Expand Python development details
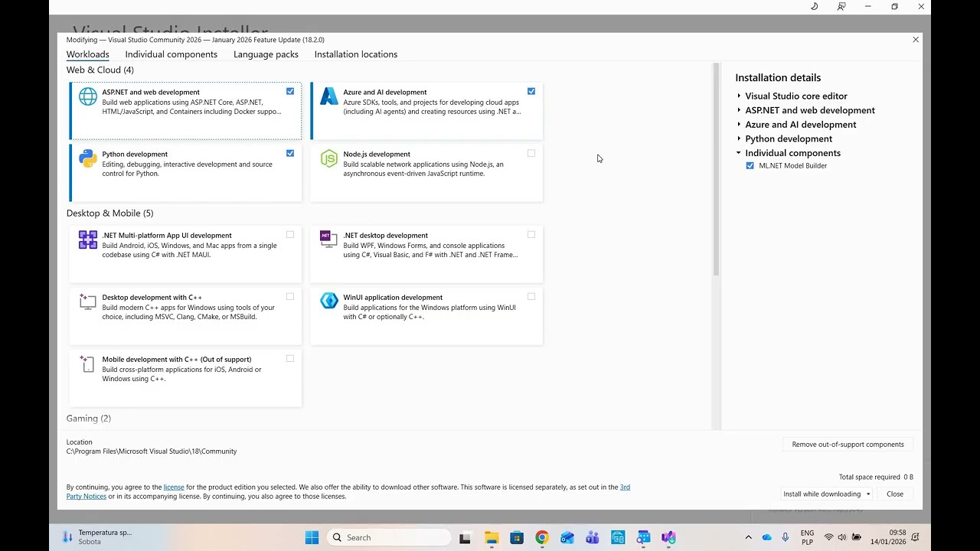The image size is (980, 551). tap(739, 139)
